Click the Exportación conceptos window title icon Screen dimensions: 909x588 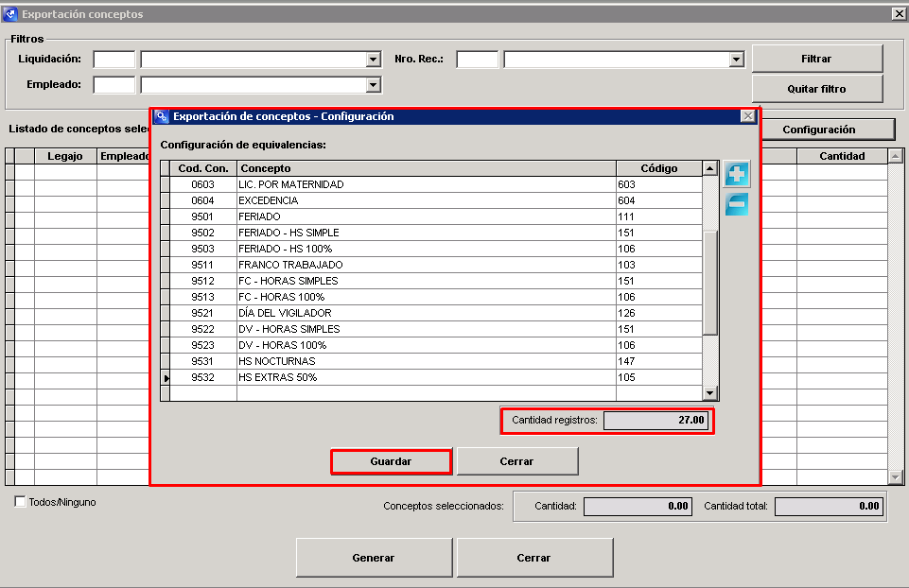[9, 14]
